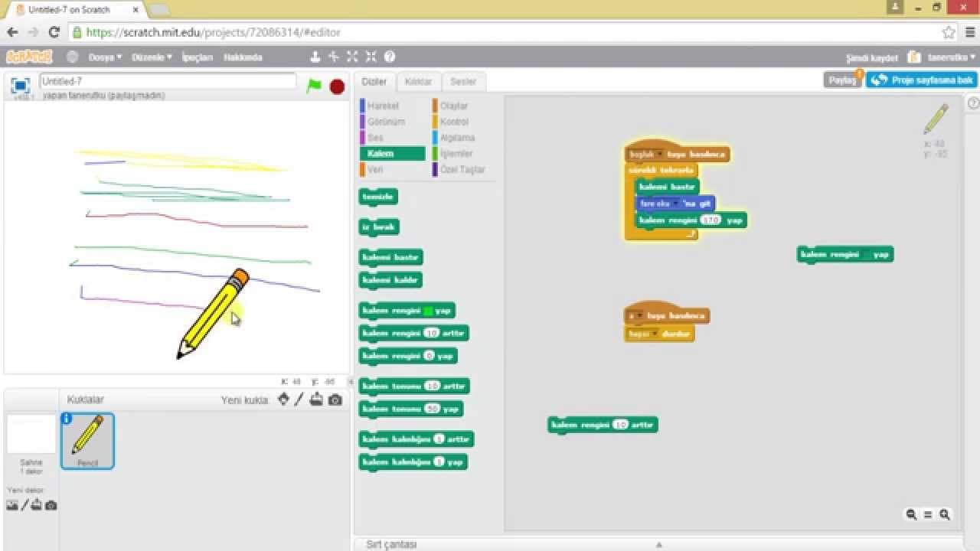This screenshot has height=551, width=980.
Task: Click Proje sayfasına bak button
Action: pos(922,80)
